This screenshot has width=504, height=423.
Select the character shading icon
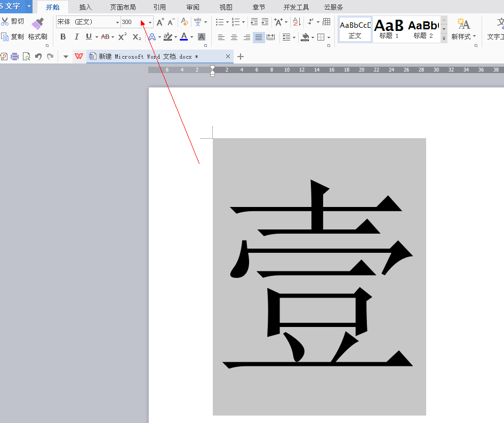point(201,37)
